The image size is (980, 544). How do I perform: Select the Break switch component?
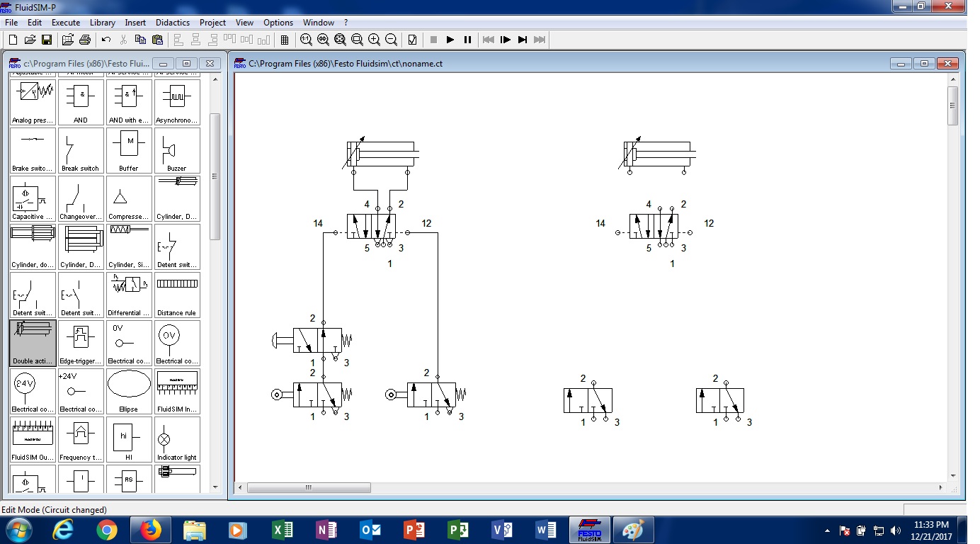[x=81, y=150]
